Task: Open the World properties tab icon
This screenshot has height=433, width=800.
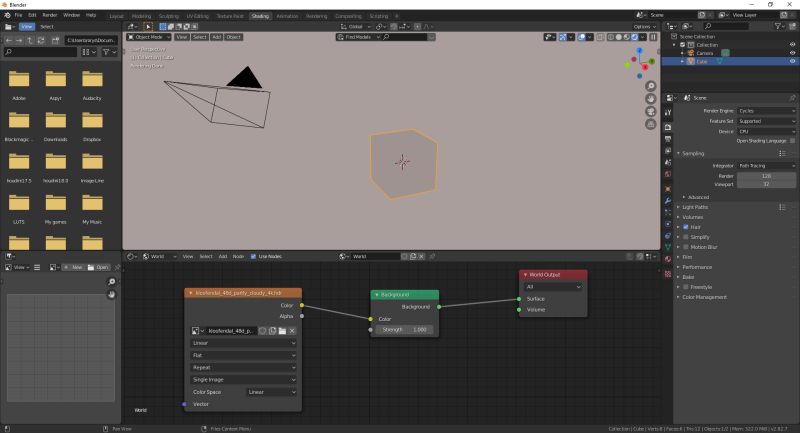Action: pyautogui.click(x=668, y=174)
